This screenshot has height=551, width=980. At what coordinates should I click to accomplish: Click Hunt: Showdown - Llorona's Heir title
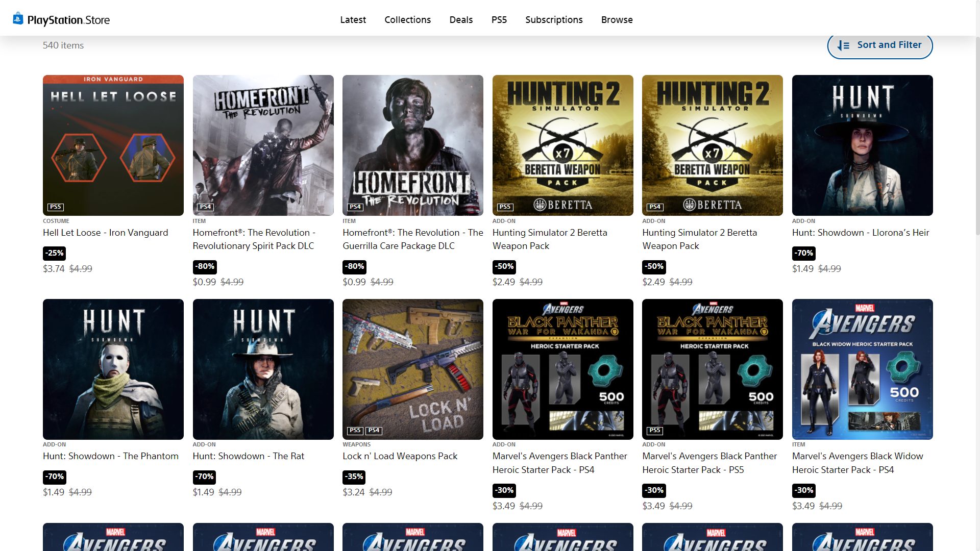pyautogui.click(x=860, y=233)
